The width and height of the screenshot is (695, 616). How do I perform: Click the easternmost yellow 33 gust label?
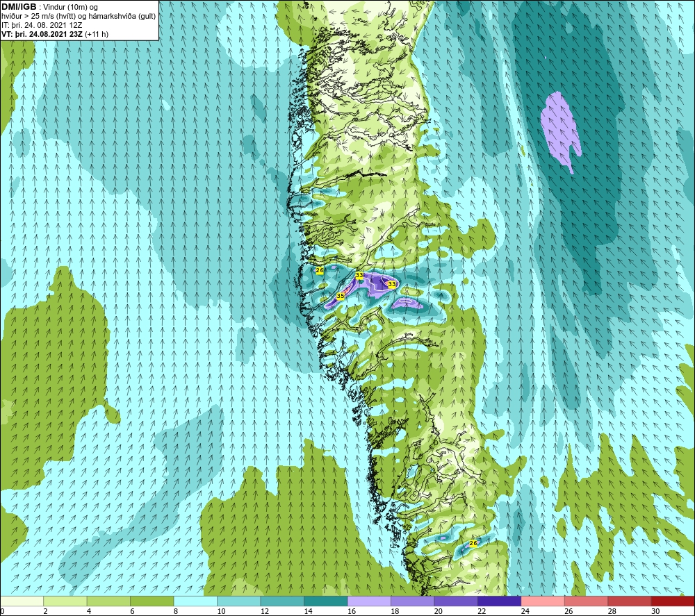[x=392, y=284]
